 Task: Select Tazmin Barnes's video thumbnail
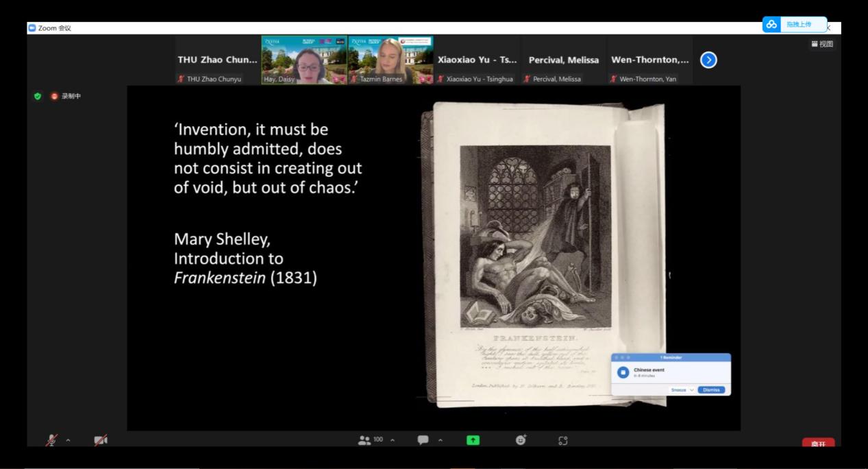coord(390,60)
